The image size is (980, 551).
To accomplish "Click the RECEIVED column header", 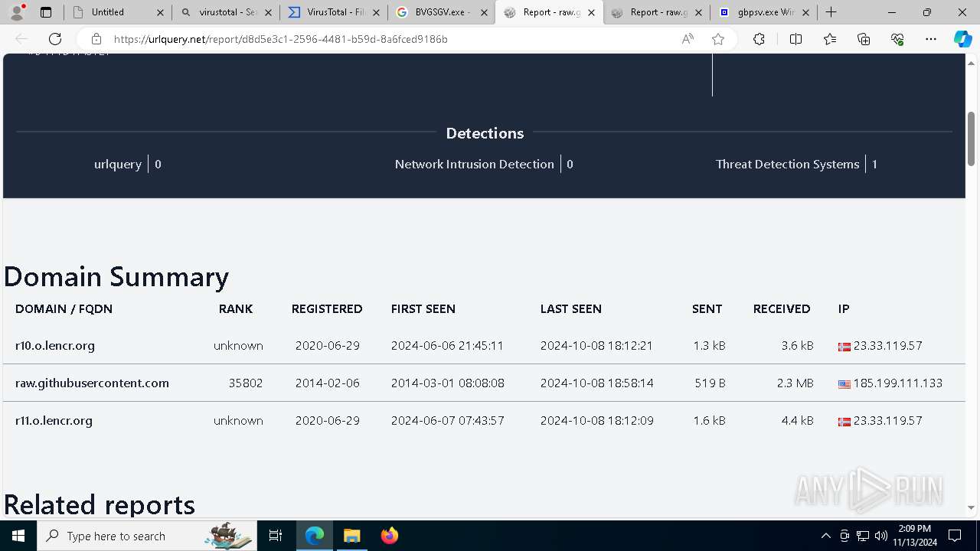I will [x=782, y=309].
